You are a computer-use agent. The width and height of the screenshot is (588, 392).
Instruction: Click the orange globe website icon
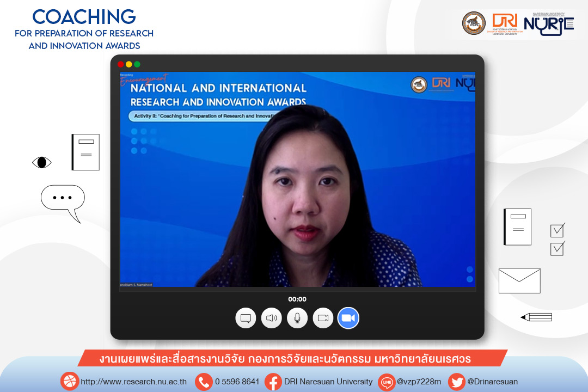[69, 382]
